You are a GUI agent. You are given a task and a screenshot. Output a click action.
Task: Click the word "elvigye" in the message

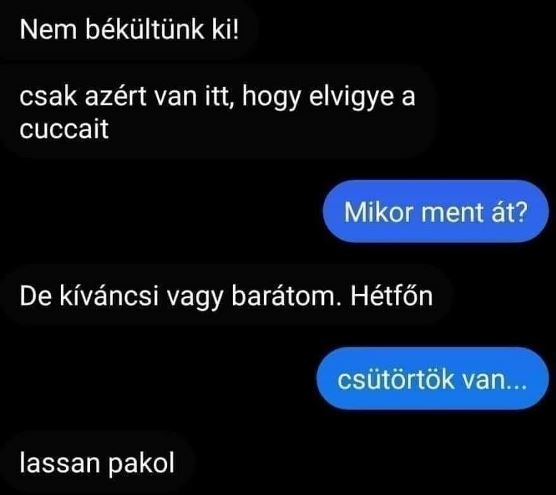351,96
